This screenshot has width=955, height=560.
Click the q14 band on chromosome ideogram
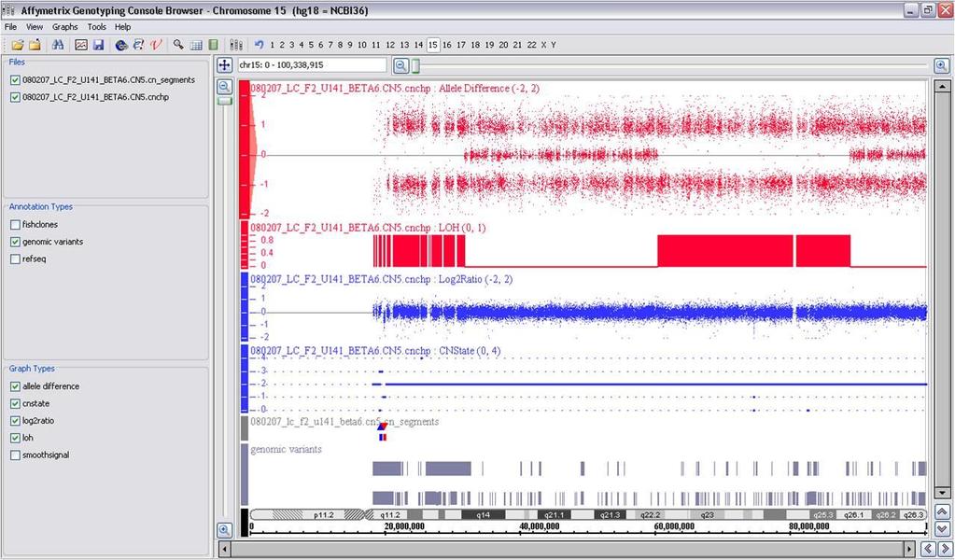(483, 515)
